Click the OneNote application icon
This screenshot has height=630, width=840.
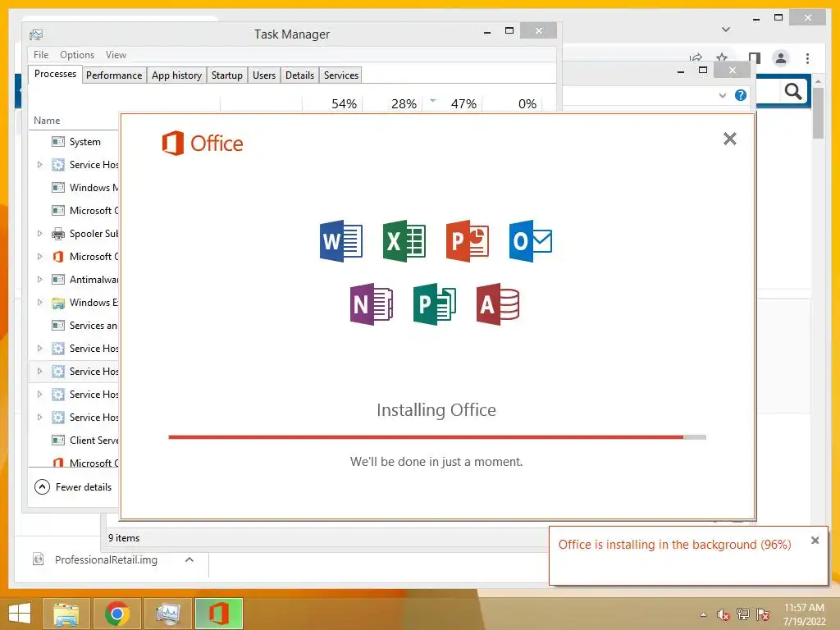372,304
